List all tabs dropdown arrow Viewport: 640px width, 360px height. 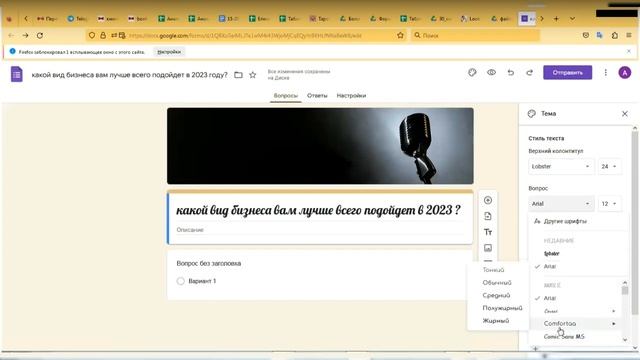tap(572, 19)
